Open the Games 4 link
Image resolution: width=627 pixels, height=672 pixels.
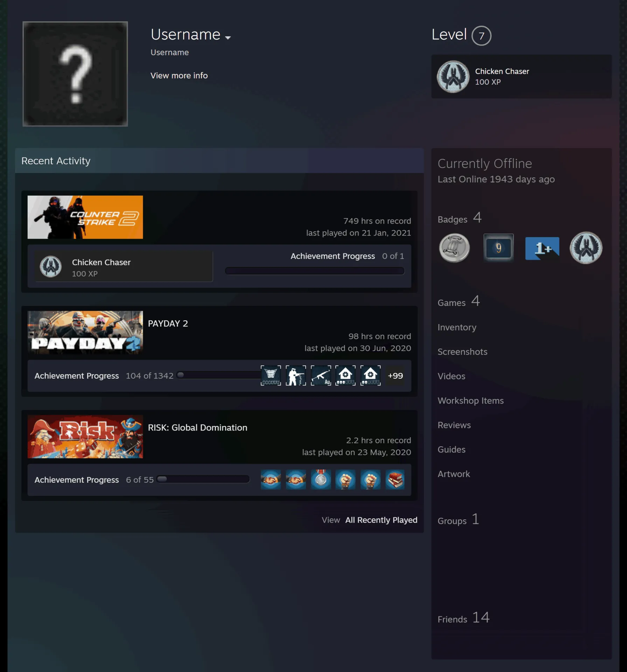[x=459, y=301]
